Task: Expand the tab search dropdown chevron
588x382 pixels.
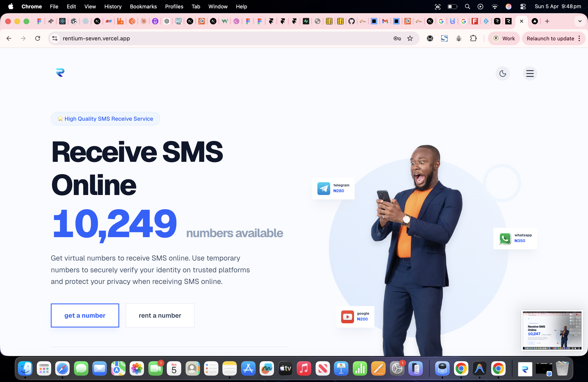Action: [x=580, y=21]
